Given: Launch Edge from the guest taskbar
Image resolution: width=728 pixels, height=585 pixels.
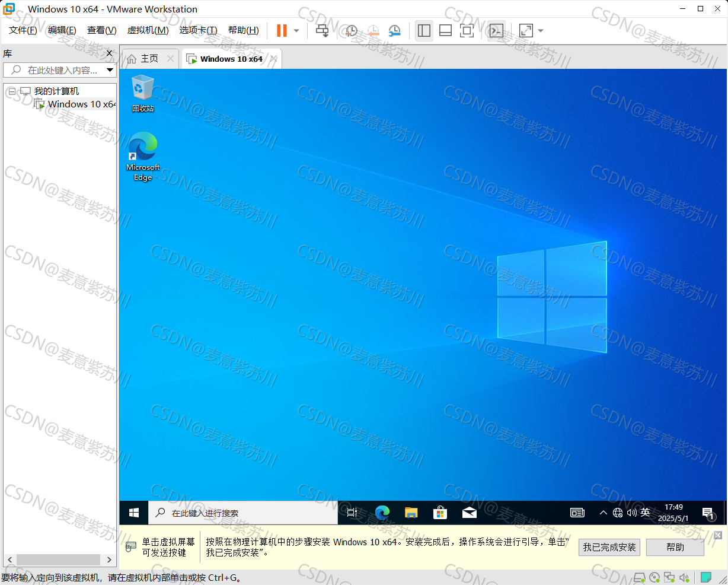Looking at the screenshot, I should point(382,513).
